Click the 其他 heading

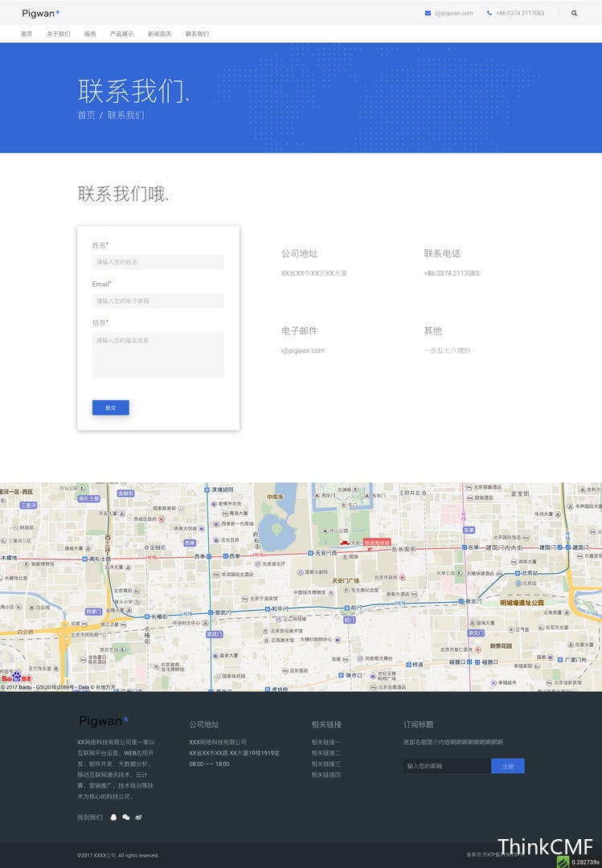click(432, 330)
